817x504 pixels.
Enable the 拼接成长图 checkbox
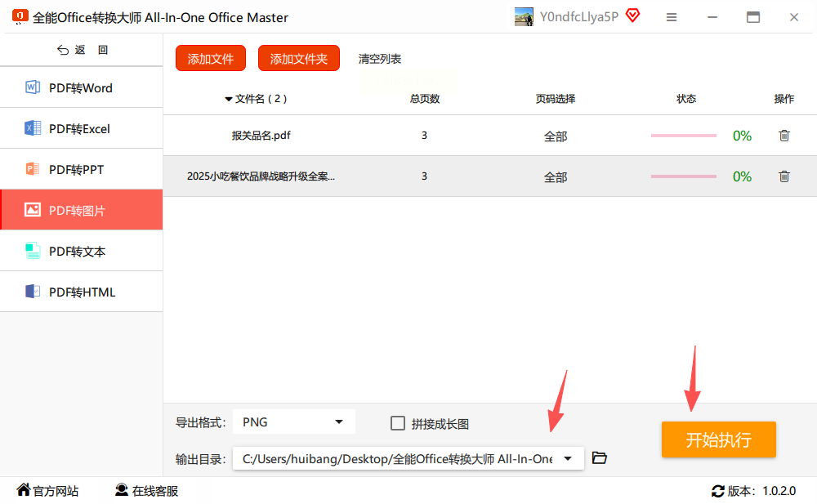click(398, 422)
